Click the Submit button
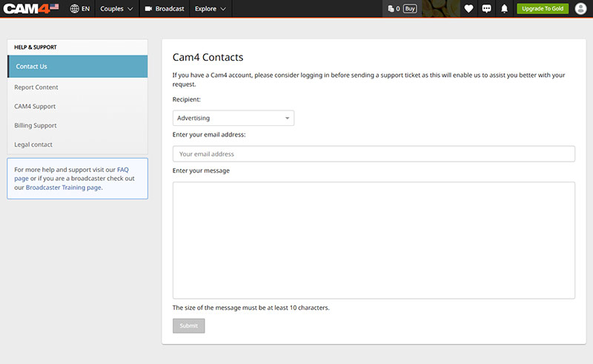Image resolution: width=593 pixels, height=364 pixels. (x=189, y=325)
